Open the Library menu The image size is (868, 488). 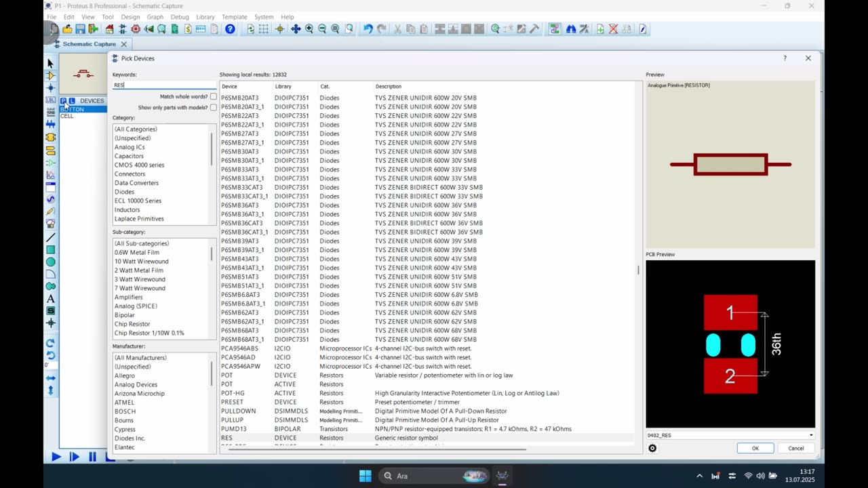(x=205, y=17)
